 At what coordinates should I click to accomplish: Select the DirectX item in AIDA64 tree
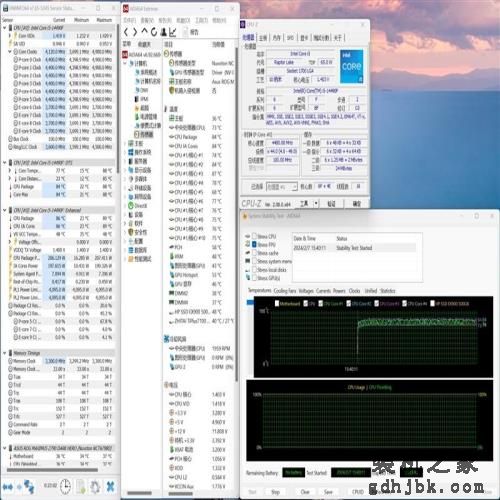point(138,206)
